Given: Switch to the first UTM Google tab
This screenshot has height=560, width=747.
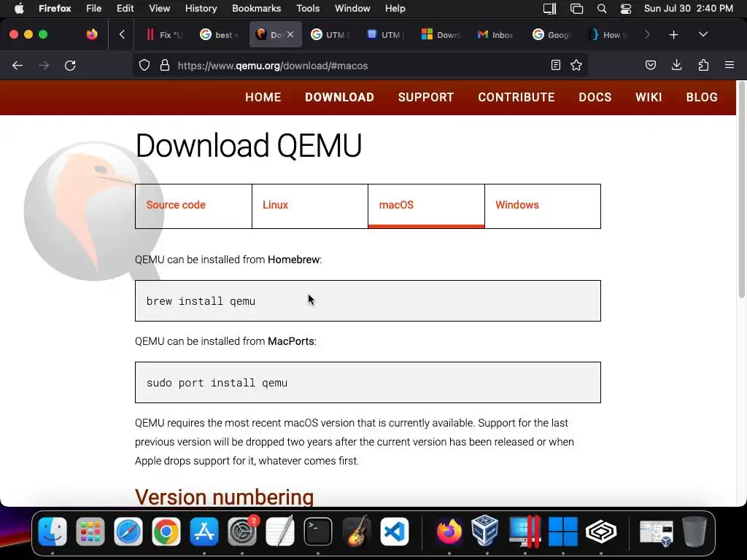Looking at the screenshot, I should click(x=330, y=34).
